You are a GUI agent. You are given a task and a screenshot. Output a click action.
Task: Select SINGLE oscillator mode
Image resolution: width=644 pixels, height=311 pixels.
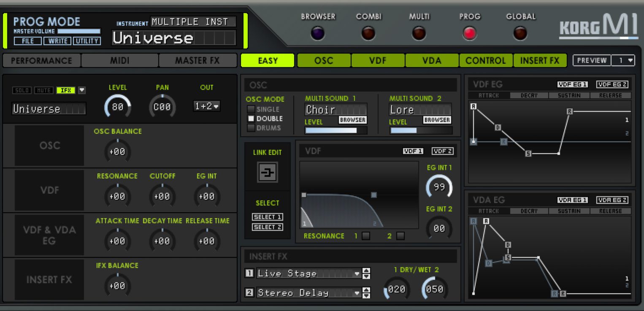(251, 109)
